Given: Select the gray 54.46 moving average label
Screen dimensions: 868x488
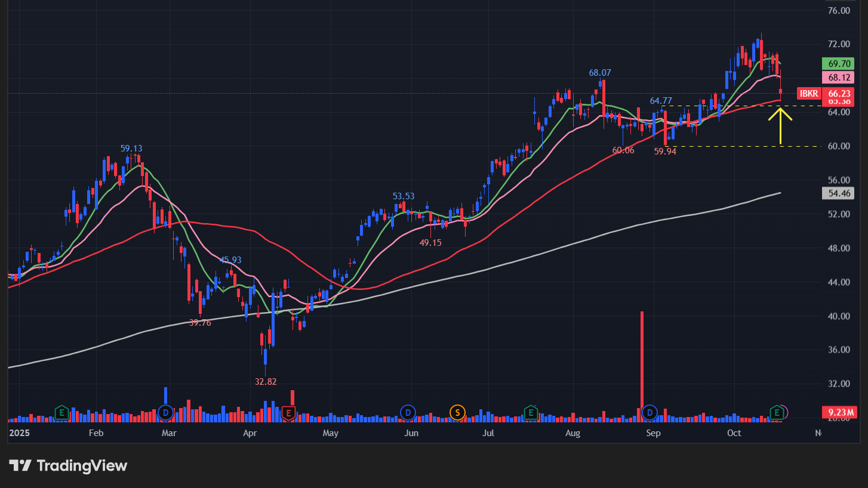Looking at the screenshot, I should [839, 193].
